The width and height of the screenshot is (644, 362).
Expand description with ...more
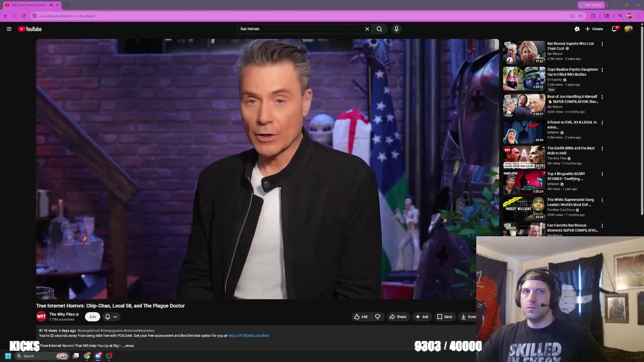click(128, 345)
